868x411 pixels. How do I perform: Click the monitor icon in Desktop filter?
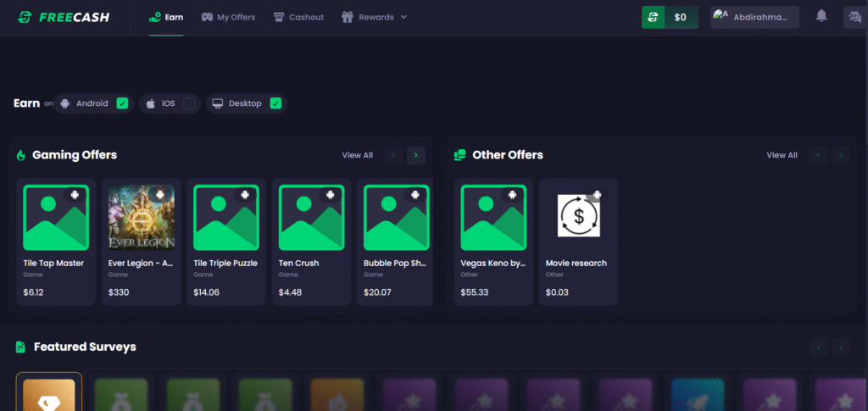coord(218,103)
